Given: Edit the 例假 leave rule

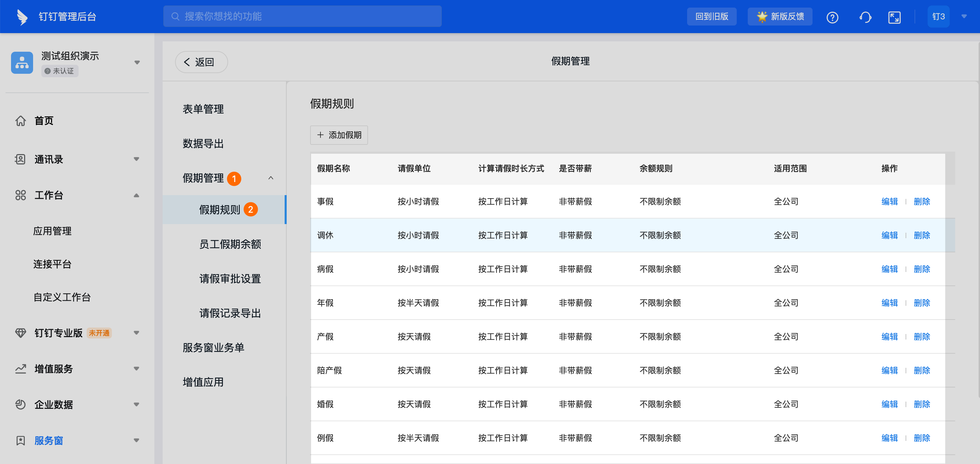Looking at the screenshot, I should click(x=889, y=438).
